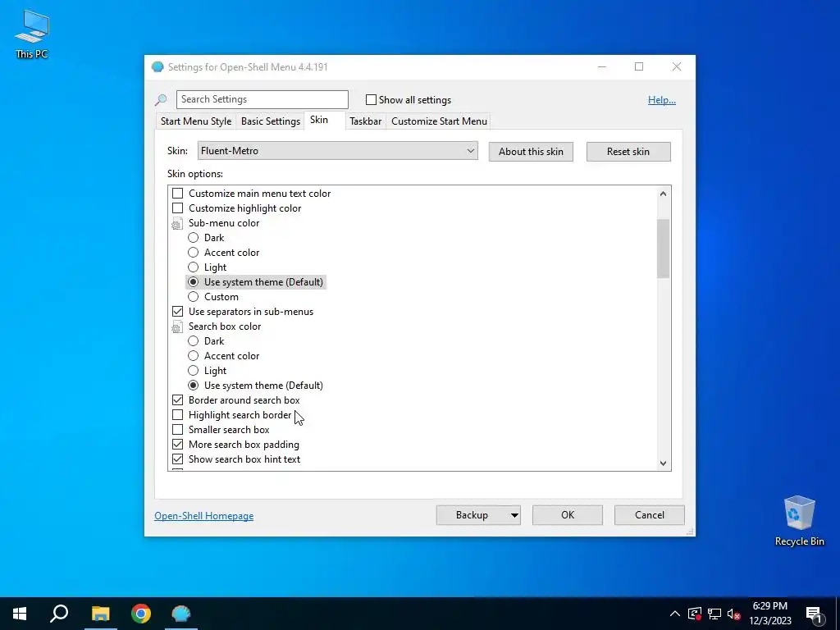The height and width of the screenshot is (630, 840).
Task: Open the notification center icon
Action: [815, 614]
